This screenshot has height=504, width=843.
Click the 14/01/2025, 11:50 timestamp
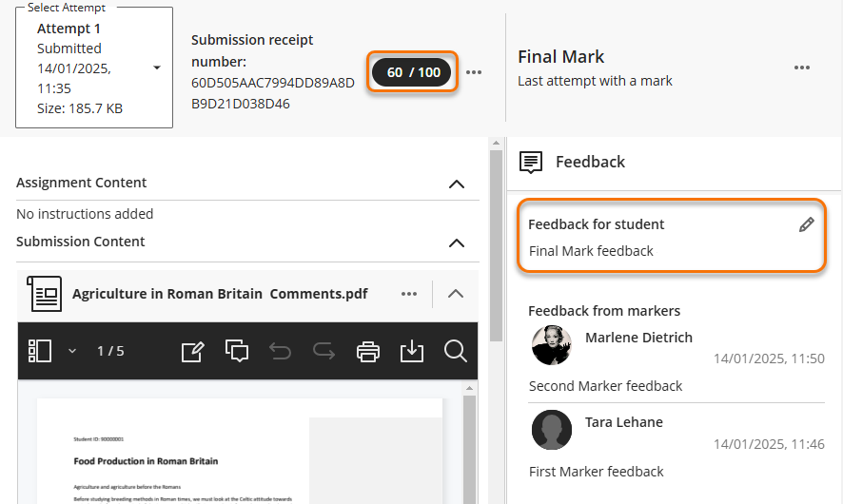pyautogui.click(x=769, y=359)
